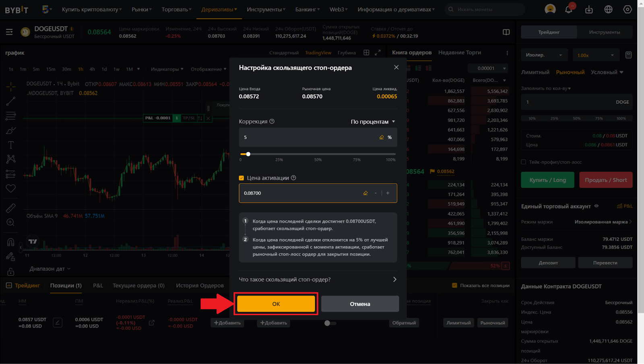
Task: Click the info icon next to Коррекция
Action: point(272,121)
